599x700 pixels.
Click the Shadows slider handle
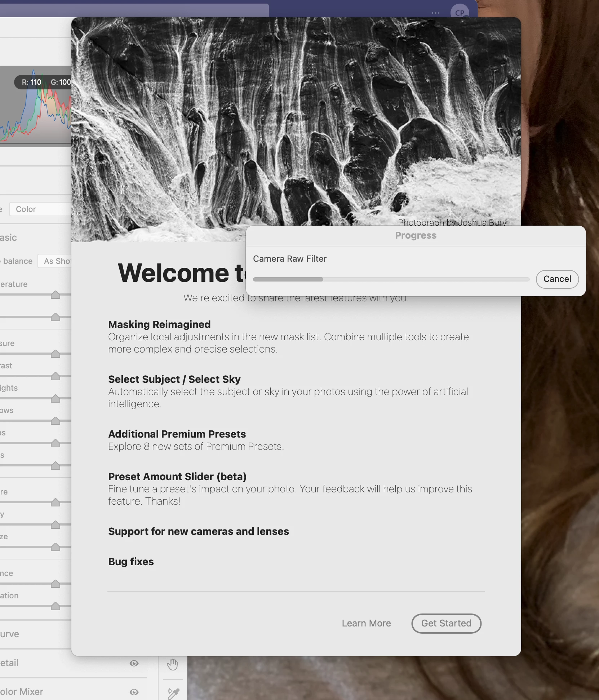tap(56, 421)
